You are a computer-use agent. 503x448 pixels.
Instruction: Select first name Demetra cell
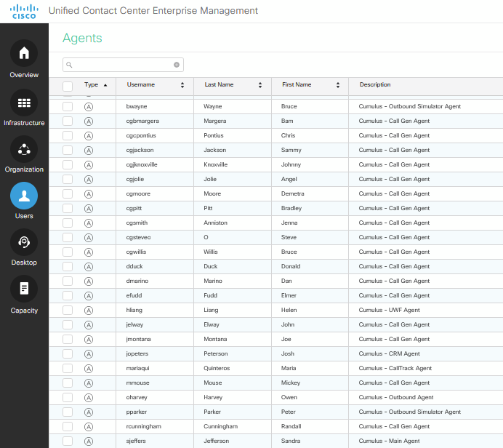tap(292, 193)
